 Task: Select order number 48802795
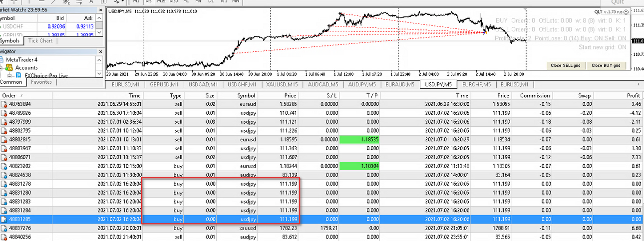click(20, 131)
